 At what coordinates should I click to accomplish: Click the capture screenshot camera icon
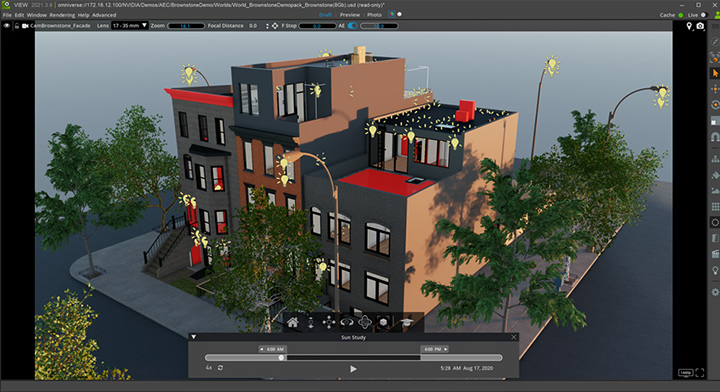(x=700, y=26)
